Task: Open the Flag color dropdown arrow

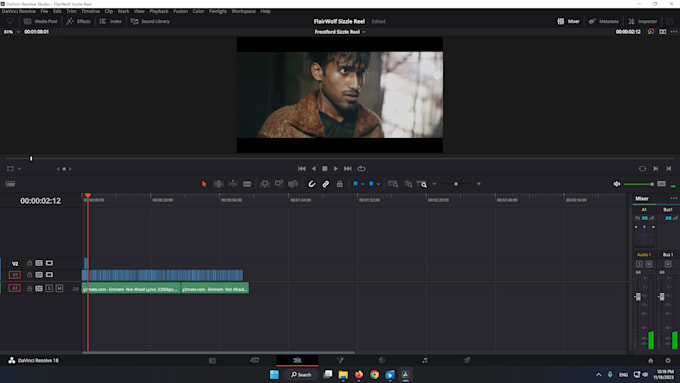Action: (363, 184)
